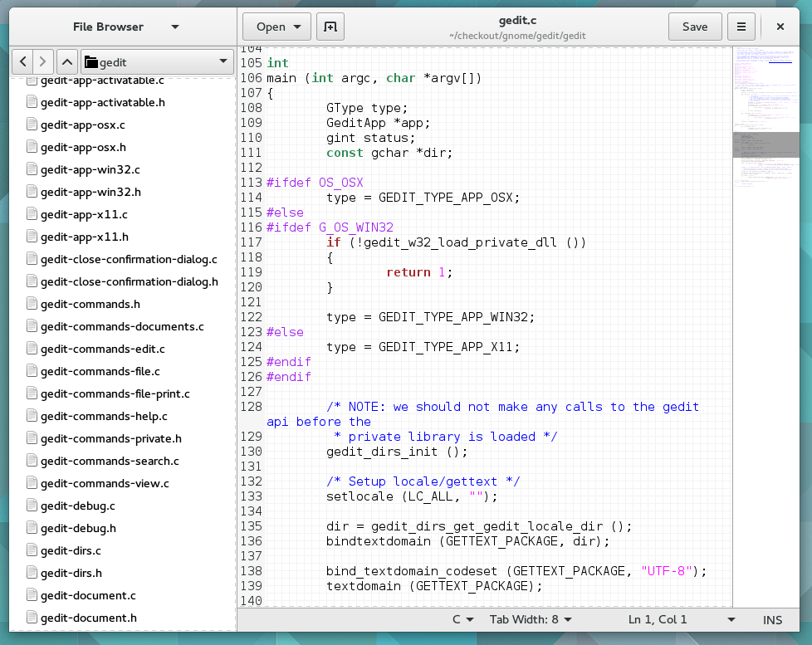Click file icon beside gedit-dirs.c
812x645 pixels.
32,550
